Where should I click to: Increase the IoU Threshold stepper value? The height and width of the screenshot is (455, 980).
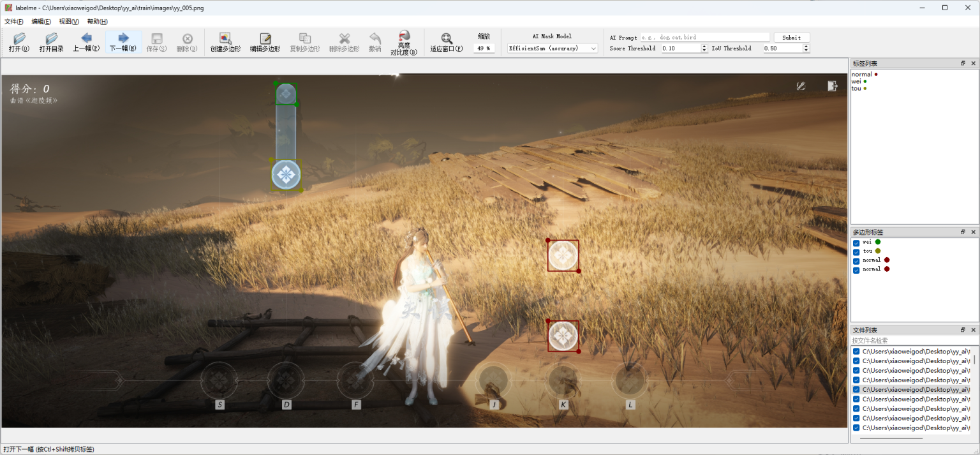[806, 46]
